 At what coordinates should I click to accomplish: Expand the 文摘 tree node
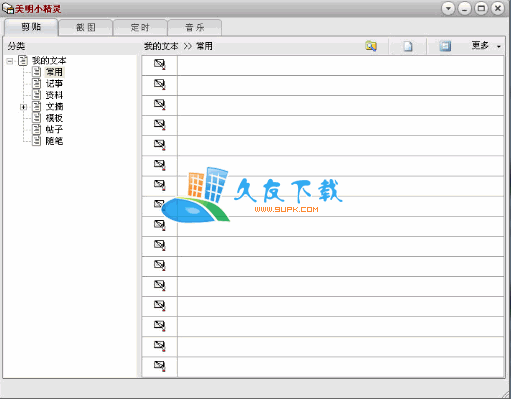click(x=23, y=107)
